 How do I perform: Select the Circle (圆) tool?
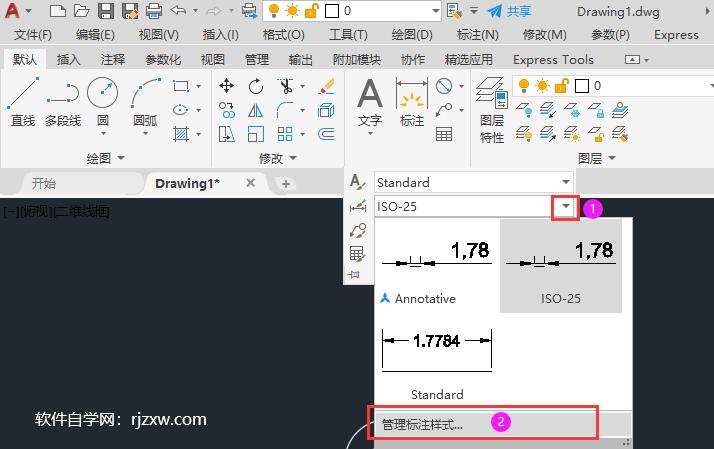(102, 102)
